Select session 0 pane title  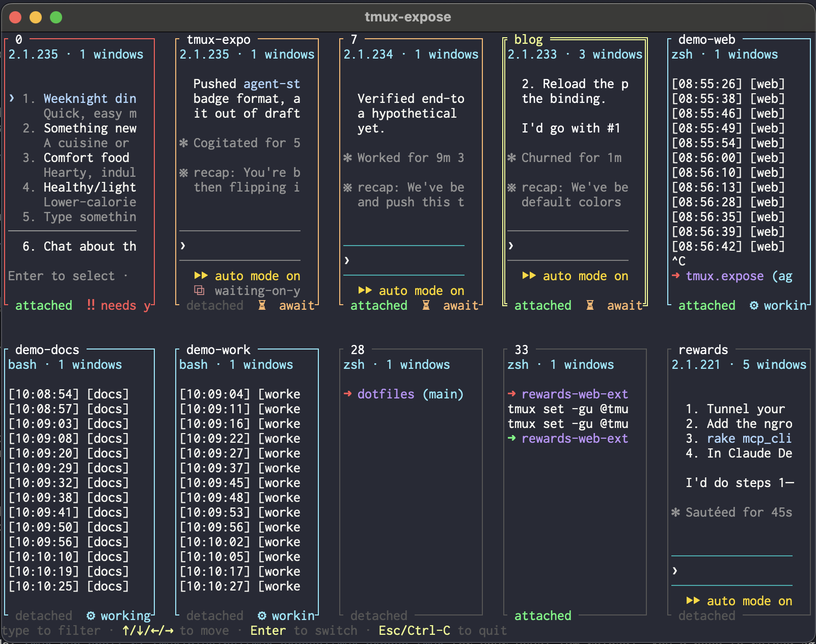coord(19,39)
